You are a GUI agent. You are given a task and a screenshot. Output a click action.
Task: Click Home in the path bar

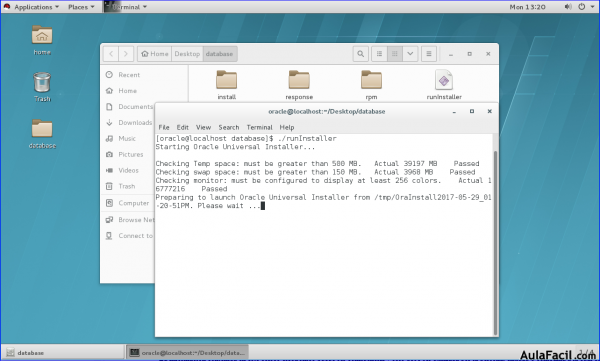pyautogui.click(x=155, y=54)
